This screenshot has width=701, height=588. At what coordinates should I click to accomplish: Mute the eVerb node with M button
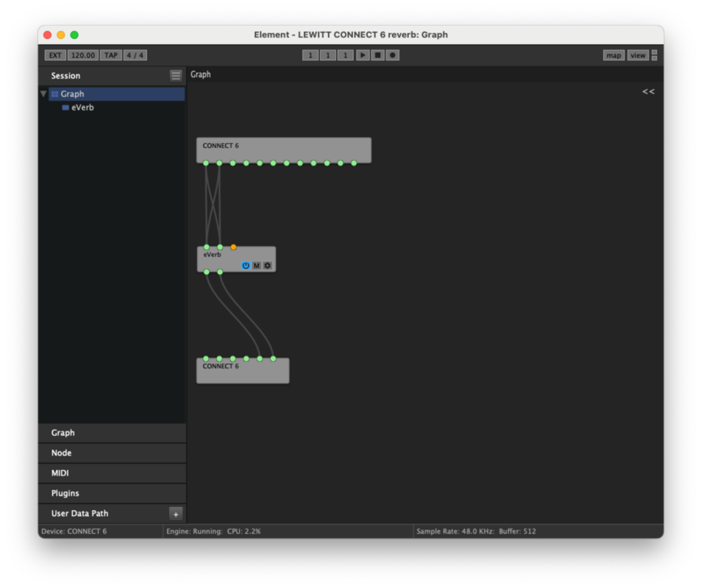[x=257, y=265]
